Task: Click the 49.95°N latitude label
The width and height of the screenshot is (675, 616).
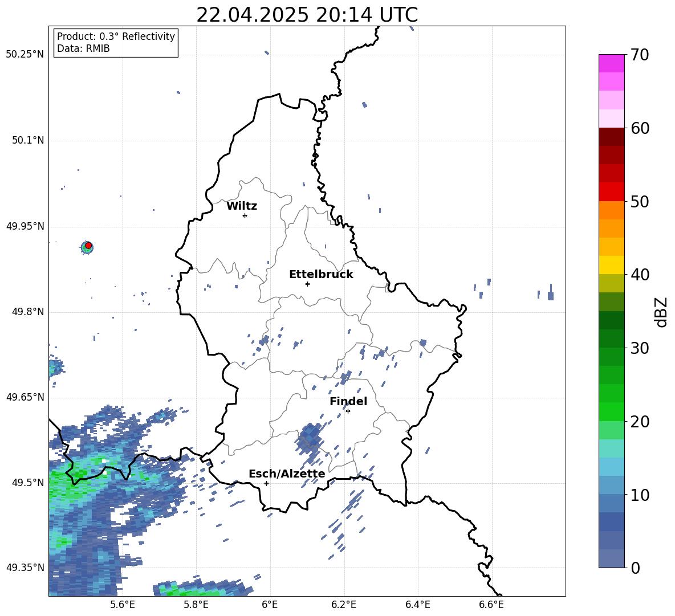Action: (25, 226)
